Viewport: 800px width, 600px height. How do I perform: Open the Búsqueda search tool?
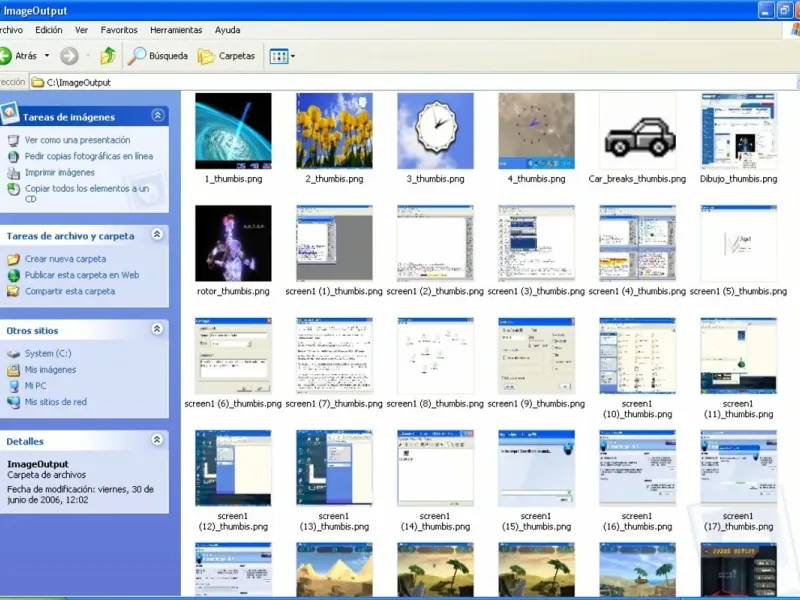pos(158,56)
